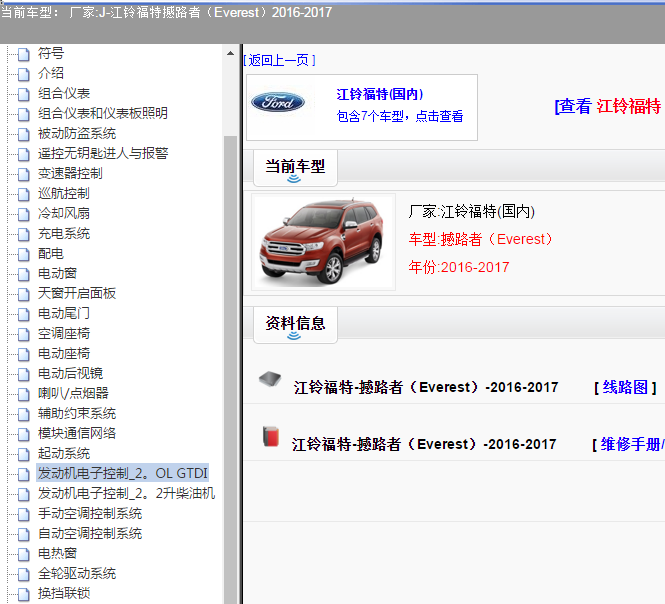The width and height of the screenshot is (665, 604).
Task: Click the 查看 江铃福特 link
Action: [608, 106]
